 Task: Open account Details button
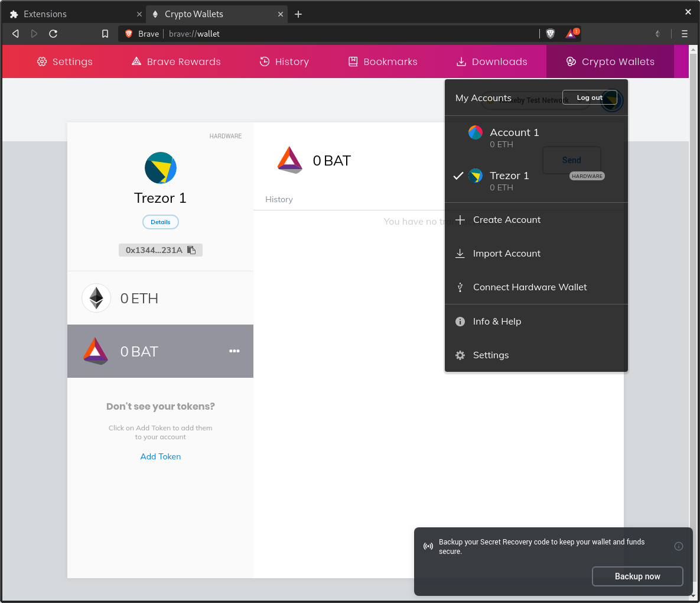click(x=161, y=222)
